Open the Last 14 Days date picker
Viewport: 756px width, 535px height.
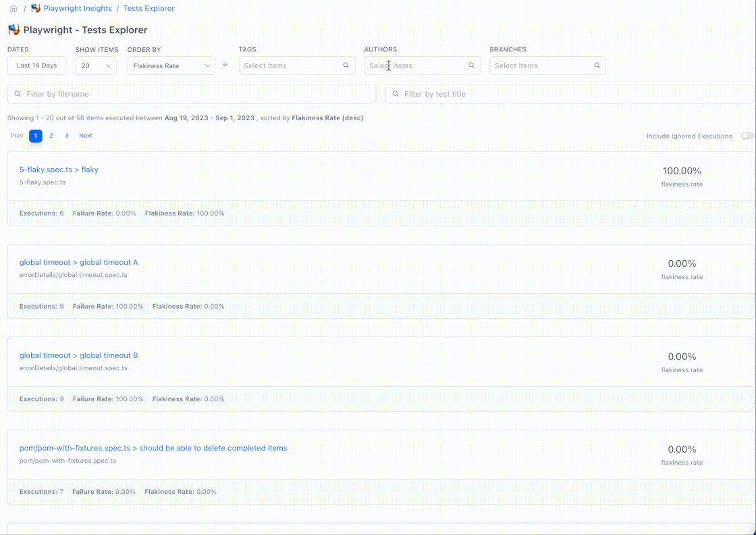pyautogui.click(x=36, y=66)
